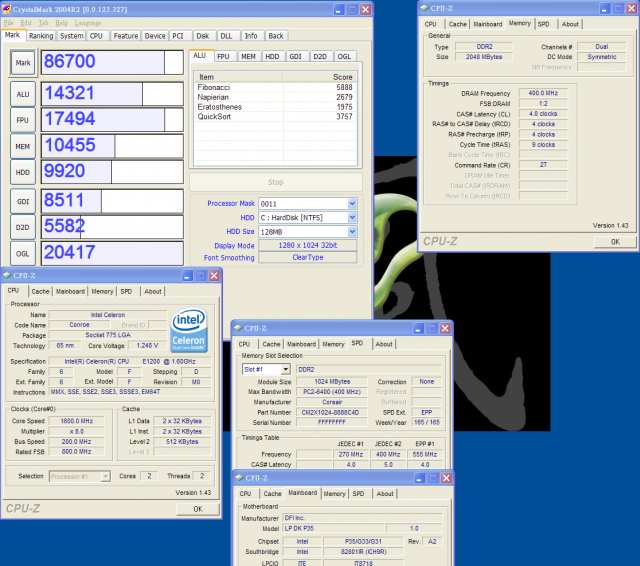
Task: Click the Core Speed 1600.0 MHz value
Action: coord(76,421)
